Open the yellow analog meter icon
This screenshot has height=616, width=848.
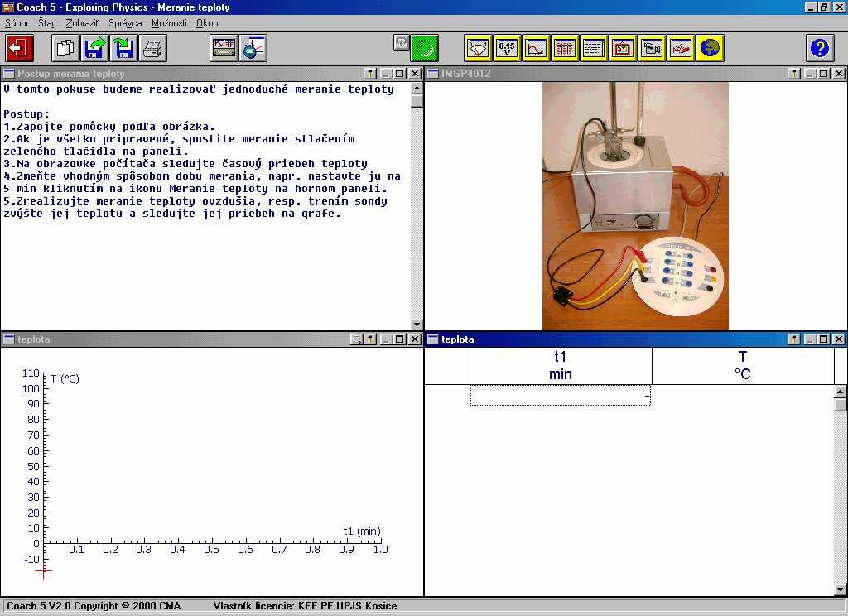(478, 48)
